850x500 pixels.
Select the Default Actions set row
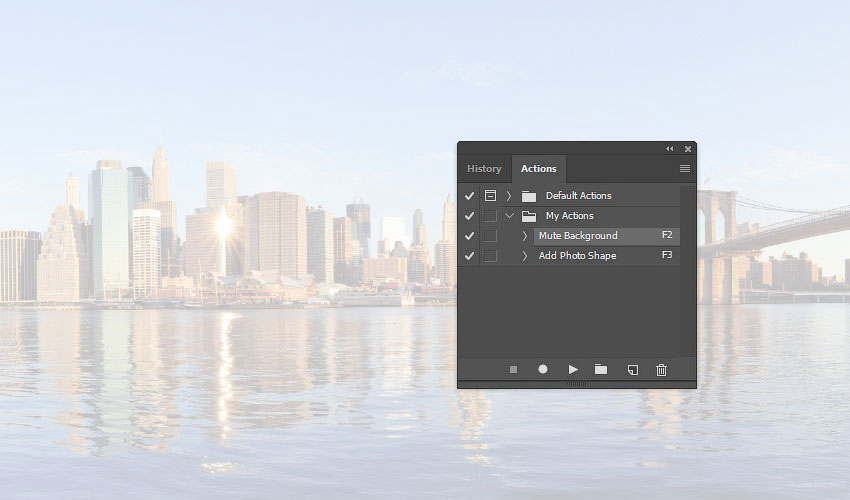(x=578, y=196)
